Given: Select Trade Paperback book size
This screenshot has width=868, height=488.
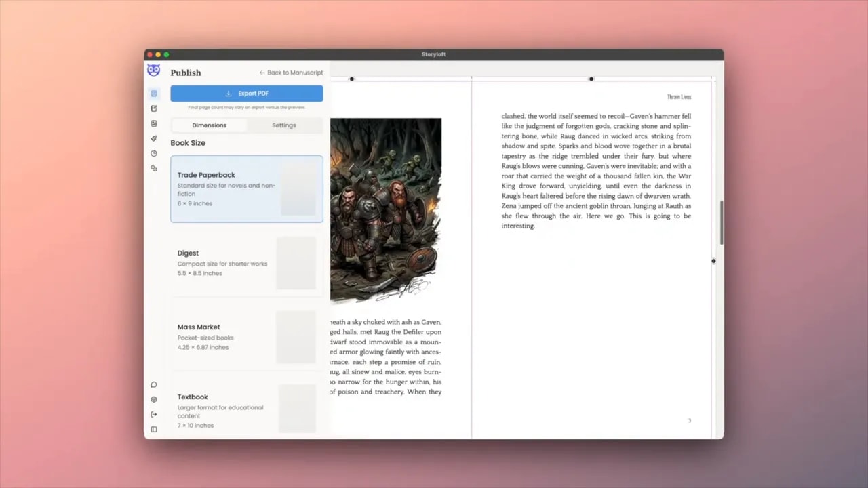Looking at the screenshot, I should (x=247, y=189).
